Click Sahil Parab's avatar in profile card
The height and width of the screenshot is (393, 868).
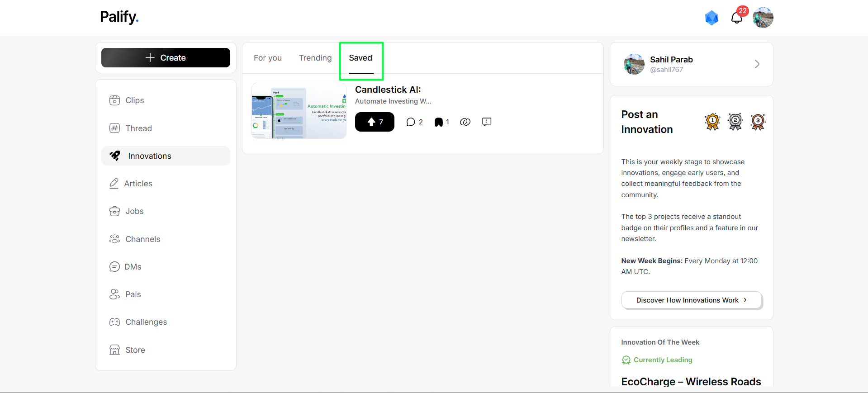tap(634, 64)
